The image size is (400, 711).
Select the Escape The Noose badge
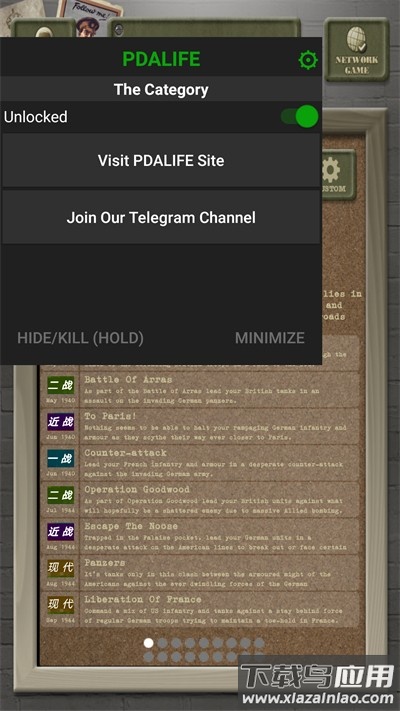pos(60,532)
